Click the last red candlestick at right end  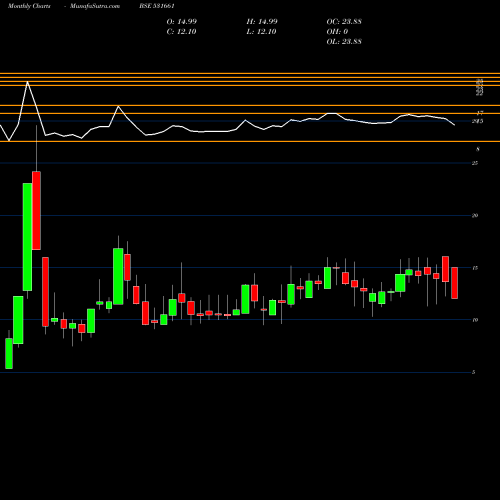point(454,283)
